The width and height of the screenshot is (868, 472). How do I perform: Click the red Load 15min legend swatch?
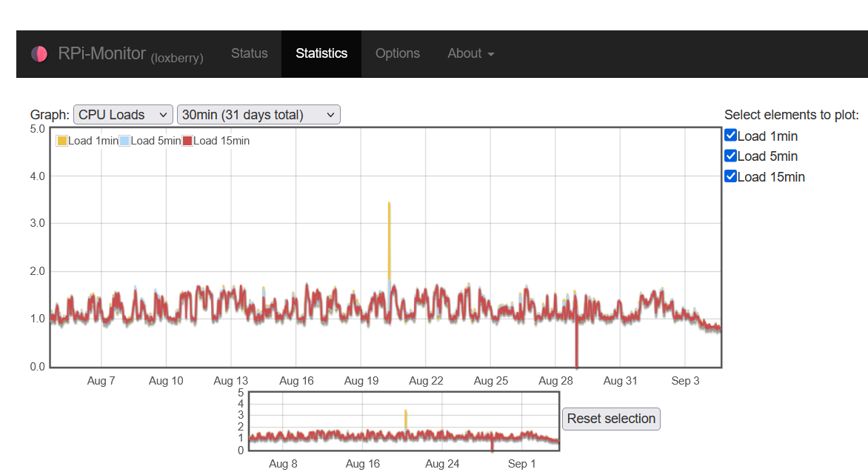point(187,141)
